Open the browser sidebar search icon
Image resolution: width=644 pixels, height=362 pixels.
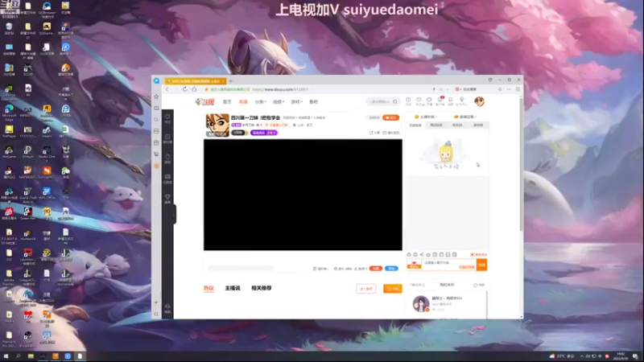[156, 119]
